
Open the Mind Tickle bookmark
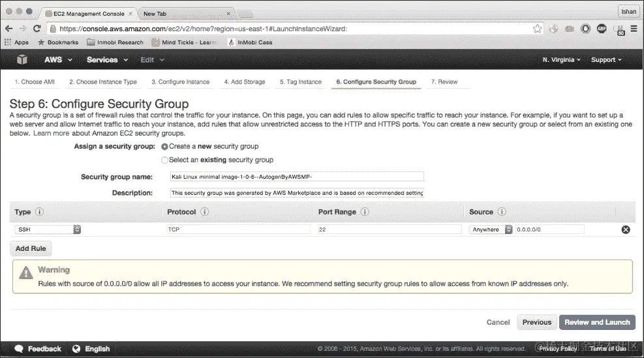(x=185, y=42)
